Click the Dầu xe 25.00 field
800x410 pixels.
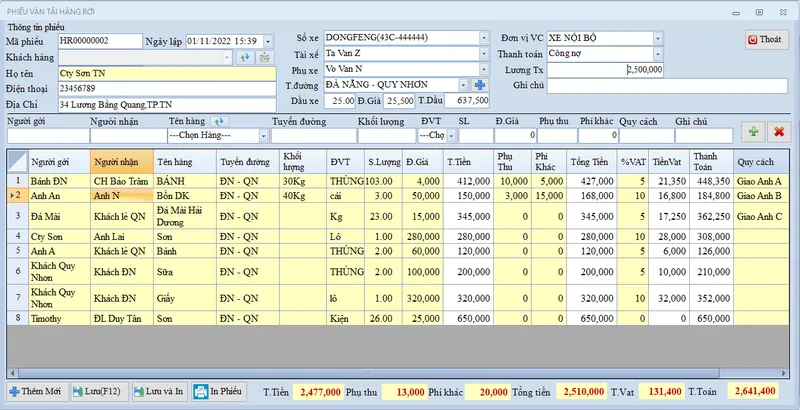point(339,101)
